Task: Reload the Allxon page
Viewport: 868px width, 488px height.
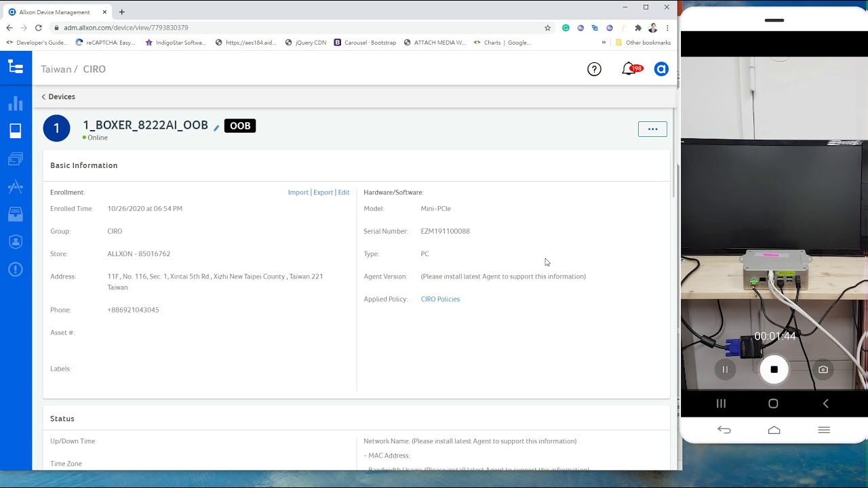Action: click(39, 28)
